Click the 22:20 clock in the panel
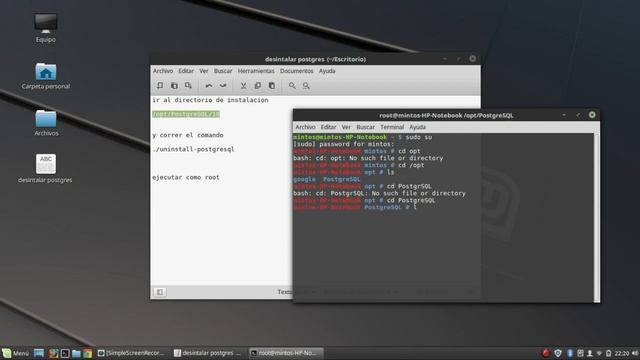 [622, 353]
